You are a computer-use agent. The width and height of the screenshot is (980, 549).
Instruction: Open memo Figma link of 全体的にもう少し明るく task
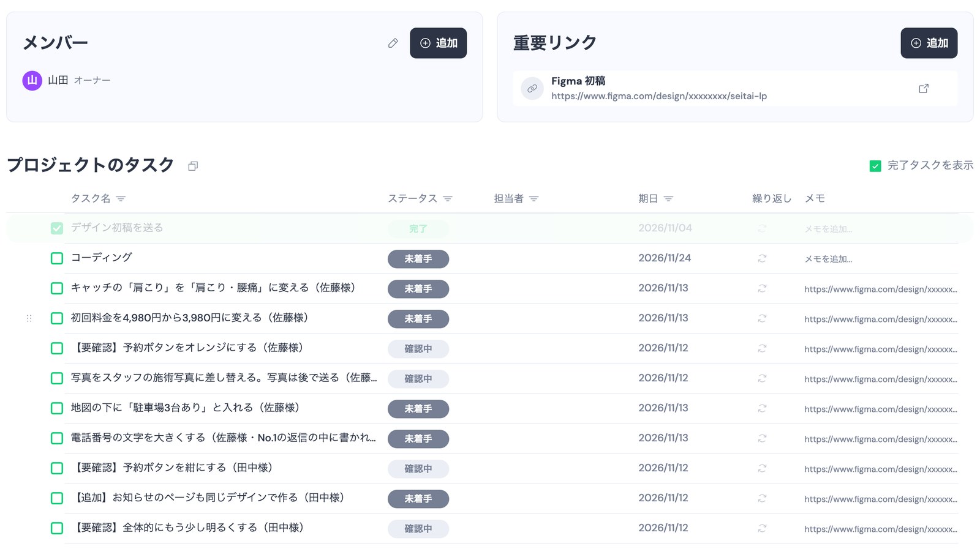tap(881, 529)
